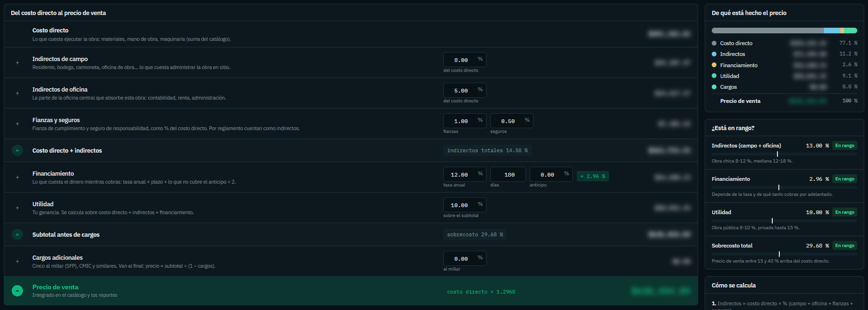Edit the anticipo percentage field

coord(551,174)
